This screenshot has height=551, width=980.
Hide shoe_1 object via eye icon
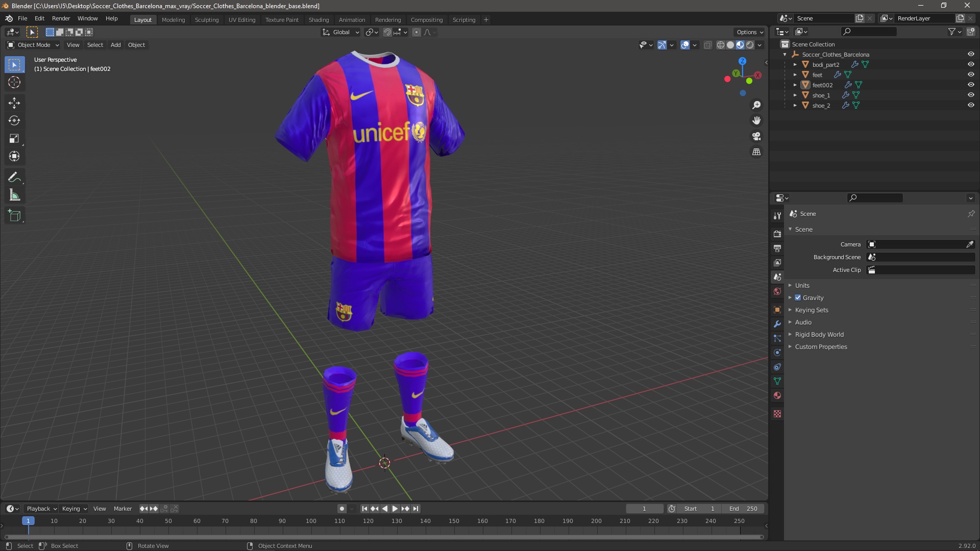[x=971, y=95]
